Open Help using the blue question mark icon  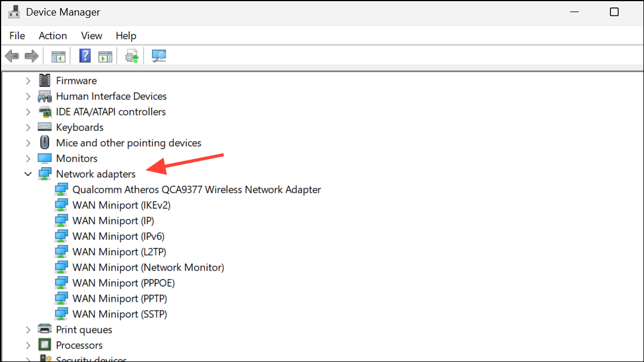coord(84,56)
